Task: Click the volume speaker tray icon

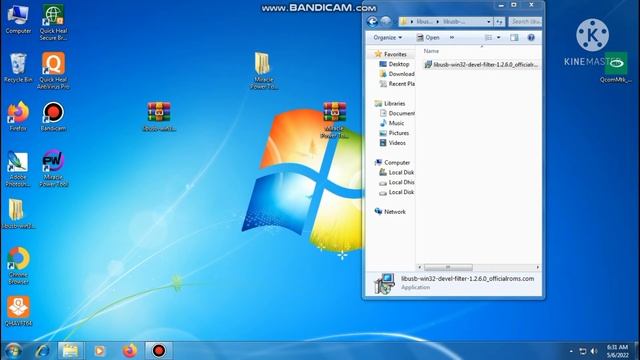Action: pyautogui.click(x=594, y=351)
